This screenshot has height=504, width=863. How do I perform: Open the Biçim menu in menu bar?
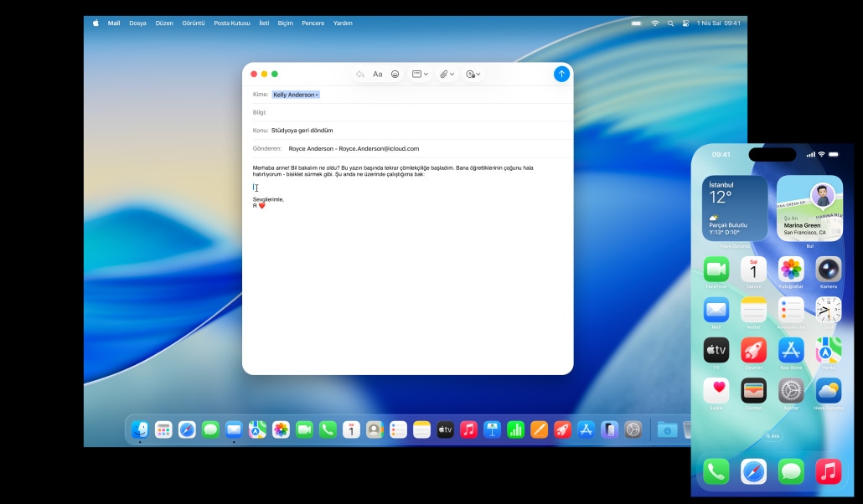point(286,23)
